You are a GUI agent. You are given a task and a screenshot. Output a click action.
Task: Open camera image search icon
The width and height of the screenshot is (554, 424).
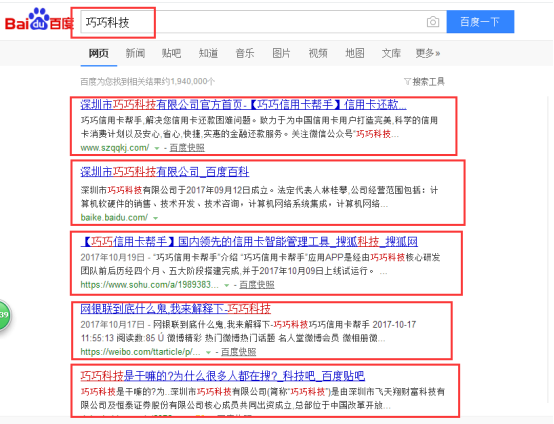coord(433,22)
